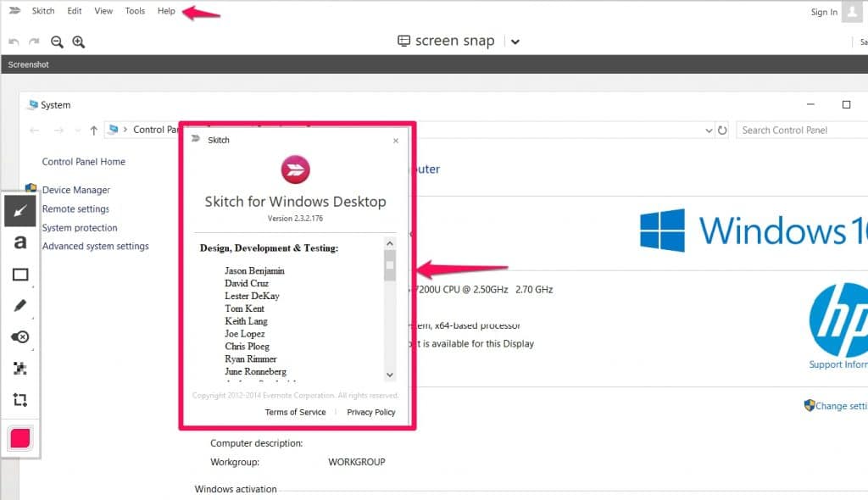The image size is (868, 500).
Task: Select the Crop tool
Action: (20, 399)
